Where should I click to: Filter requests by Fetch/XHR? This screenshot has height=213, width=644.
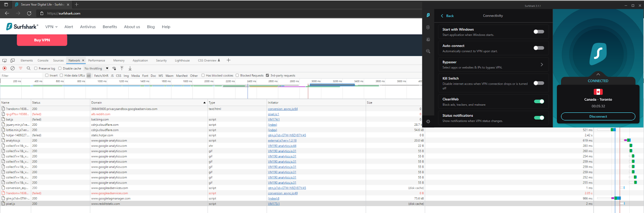[x=101, y=76]
